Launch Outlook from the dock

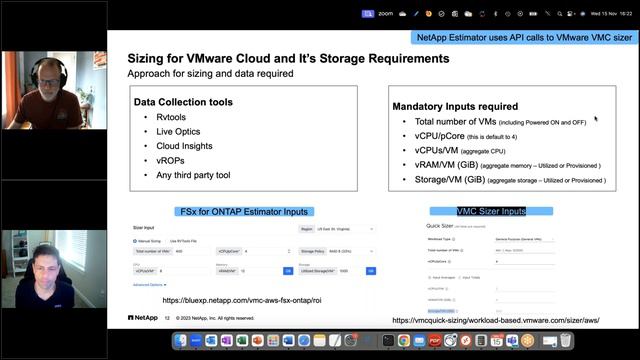[211, 341]
